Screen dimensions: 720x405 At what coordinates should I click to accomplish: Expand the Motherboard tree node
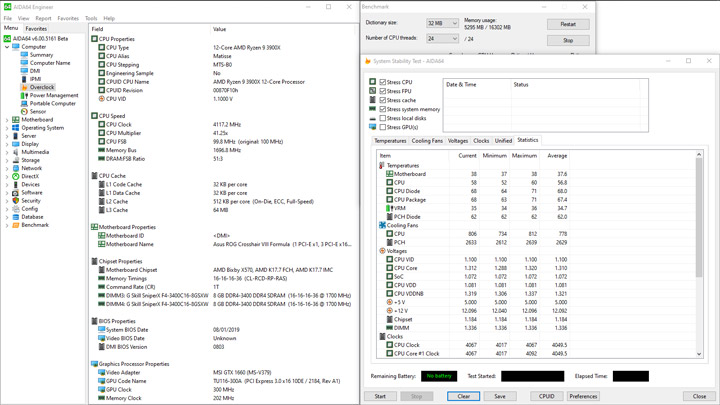coord(7,120)
